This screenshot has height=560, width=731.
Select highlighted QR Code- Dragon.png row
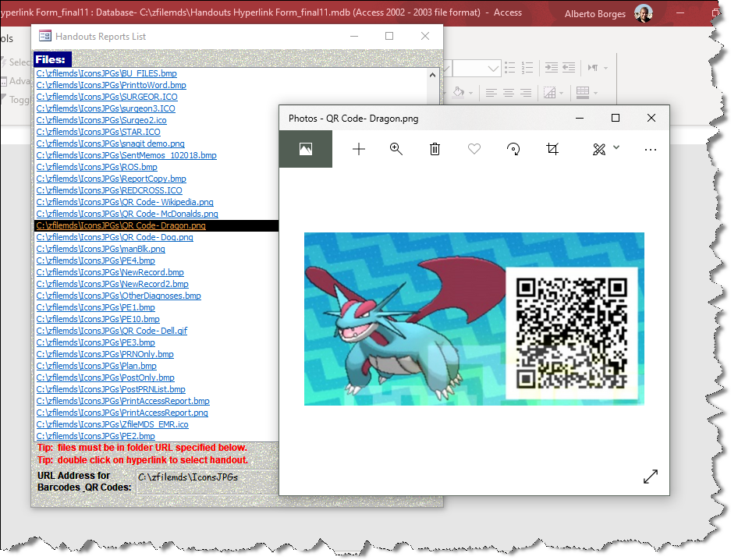click(157, 225)
